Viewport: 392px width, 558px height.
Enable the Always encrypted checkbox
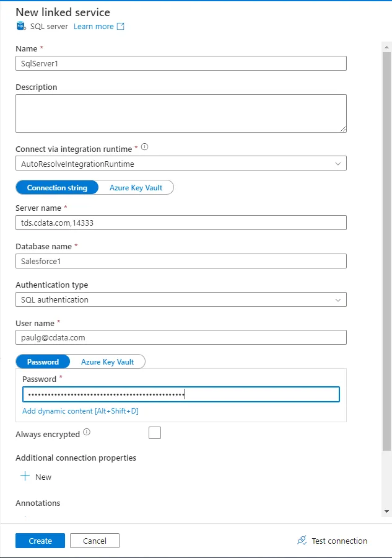(x=155, y=433)
